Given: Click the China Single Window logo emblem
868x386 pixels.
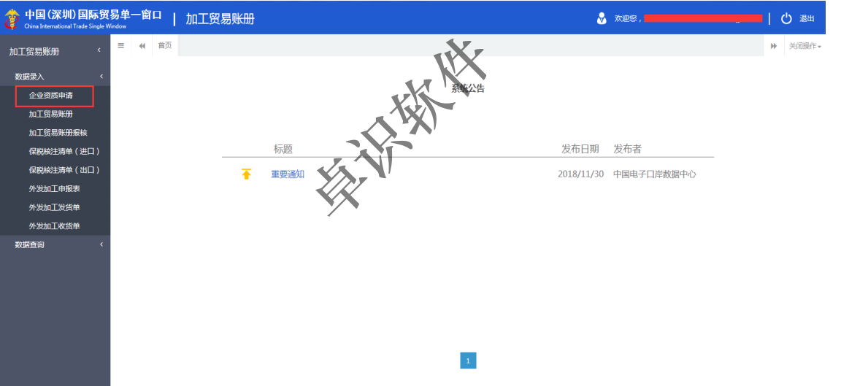Looking at the screenshot, I should 11,19.
